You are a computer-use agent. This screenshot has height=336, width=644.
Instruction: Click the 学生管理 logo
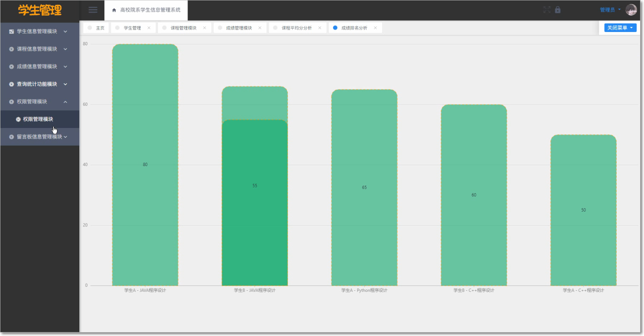40,11
